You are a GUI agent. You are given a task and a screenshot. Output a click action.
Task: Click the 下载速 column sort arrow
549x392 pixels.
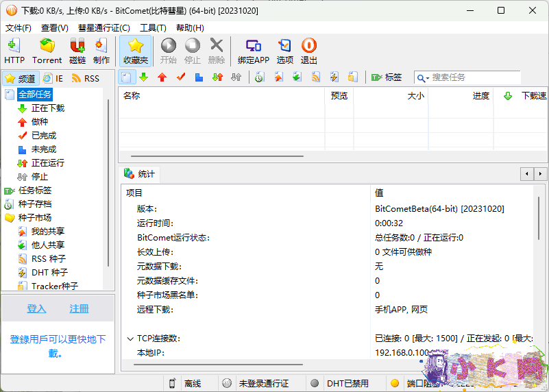point(508,96)
